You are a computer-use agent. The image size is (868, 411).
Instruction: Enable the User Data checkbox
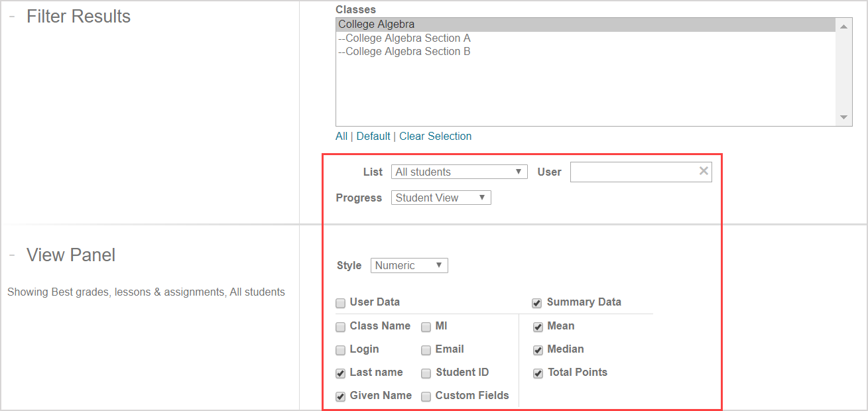pos(340,303)
